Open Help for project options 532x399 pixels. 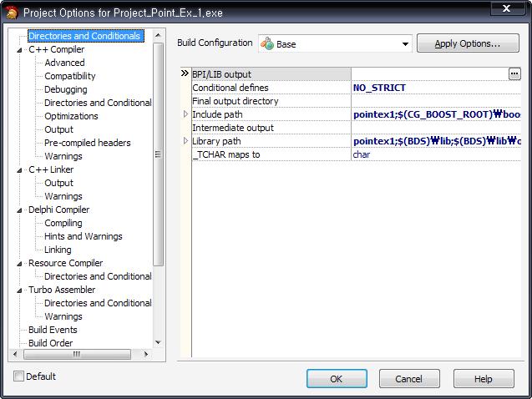point(483,379)
